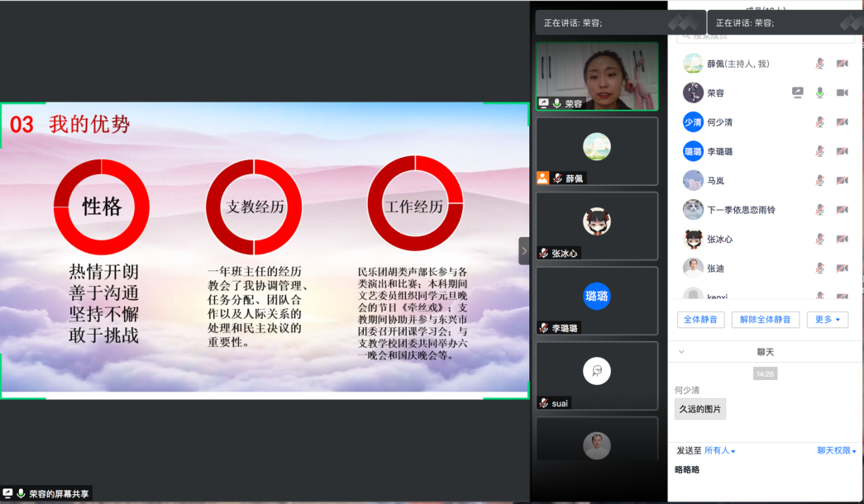This screenshot has height=504, width=864.
Task: Unmute 李璐璐 via the member list mic icon
Action: (820, 151)
